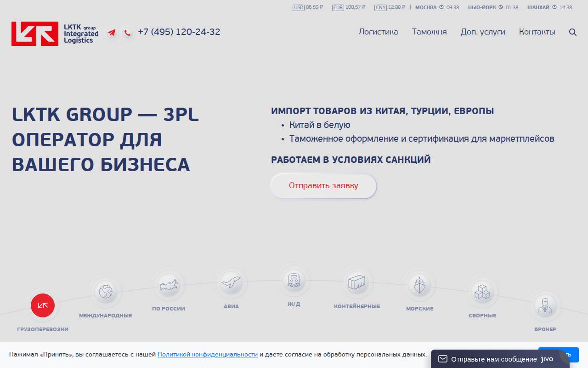Open the Таможня menu
The image size is (588, 368).
coord(430,32)
